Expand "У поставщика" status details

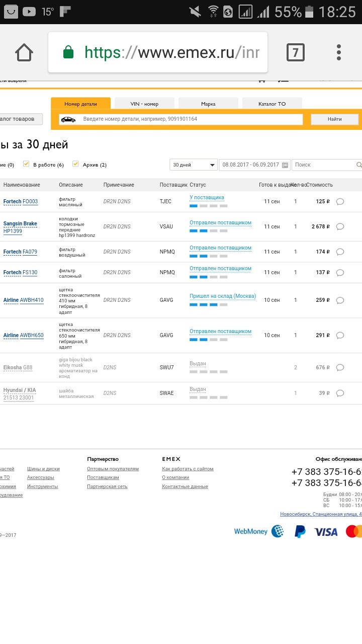(207, 198)
